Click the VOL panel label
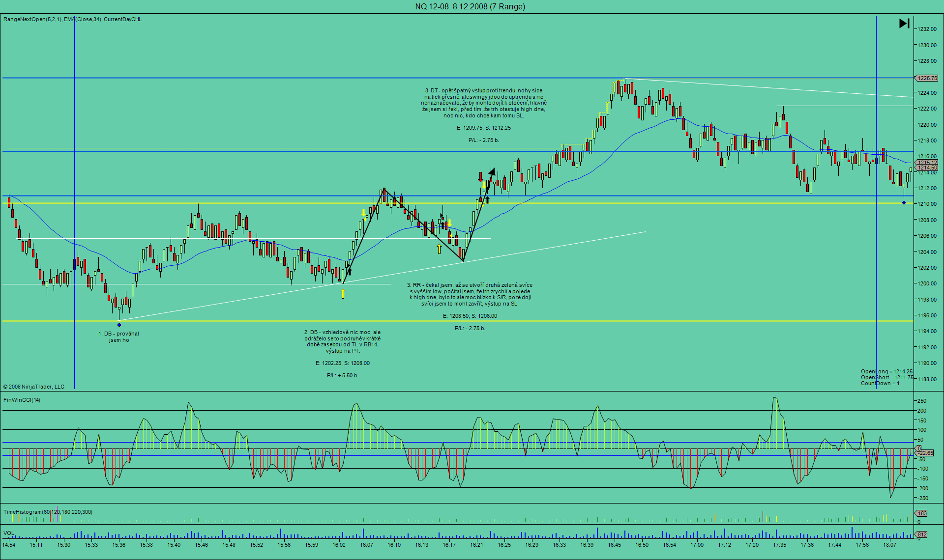This screenshot has width=944, height=560. [8, 533]
